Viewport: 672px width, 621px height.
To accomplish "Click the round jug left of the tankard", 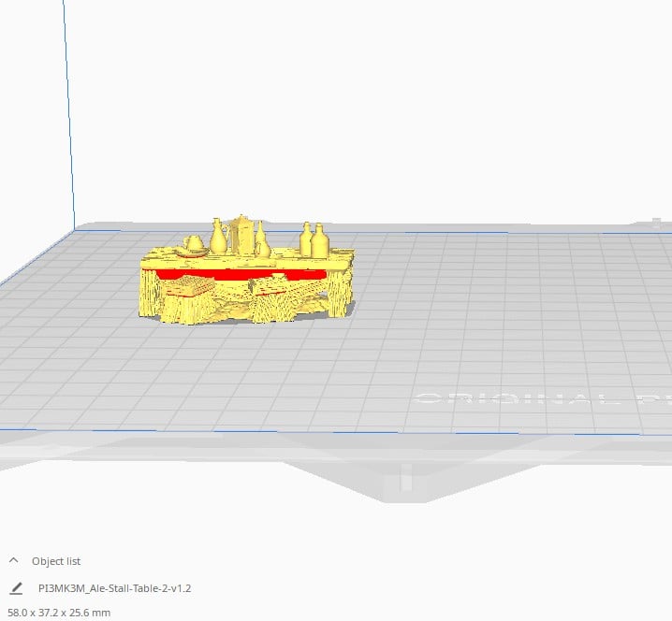I will coord(218,236).
